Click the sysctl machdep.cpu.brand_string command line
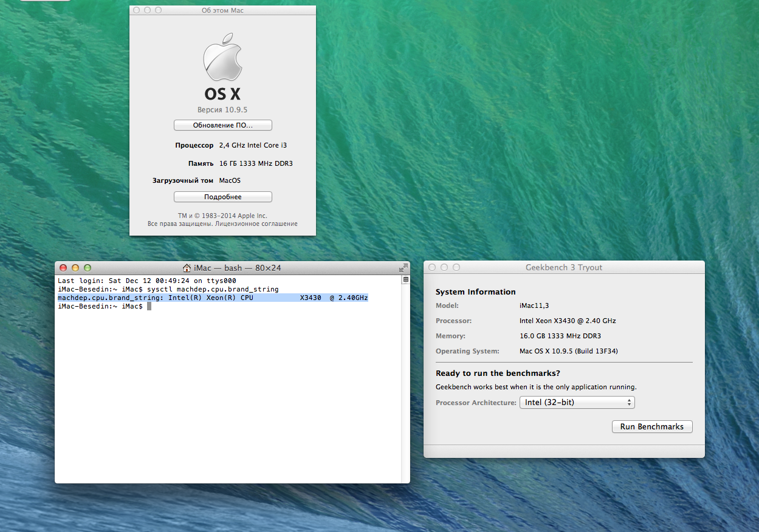The image size is (759, 532). tap(168, 289)
